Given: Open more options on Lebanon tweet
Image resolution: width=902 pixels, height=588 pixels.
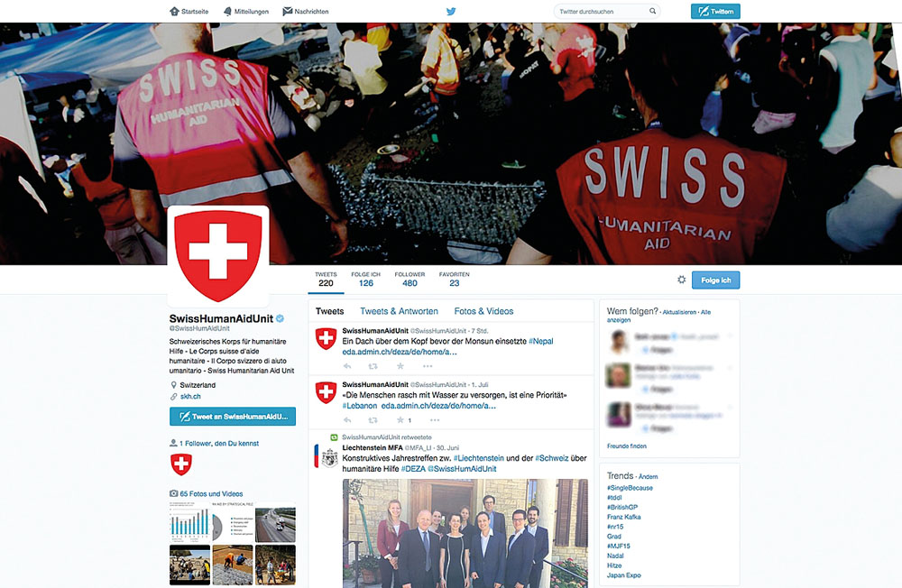Looking at the screenshot, I should pos(435,420).
